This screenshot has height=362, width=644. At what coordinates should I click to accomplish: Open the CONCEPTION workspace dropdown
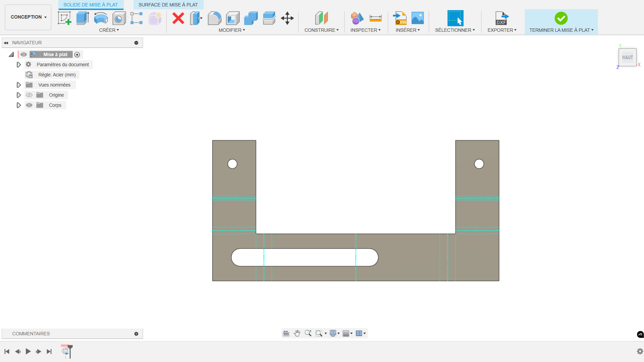pyautogui.click(x=28, y=17)
